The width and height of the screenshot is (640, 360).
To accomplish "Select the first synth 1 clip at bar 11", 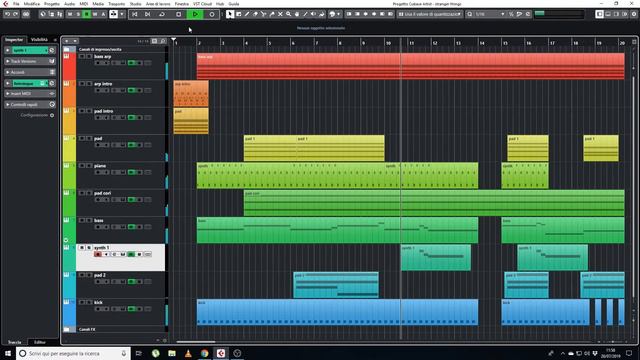I will pos(436,258).
